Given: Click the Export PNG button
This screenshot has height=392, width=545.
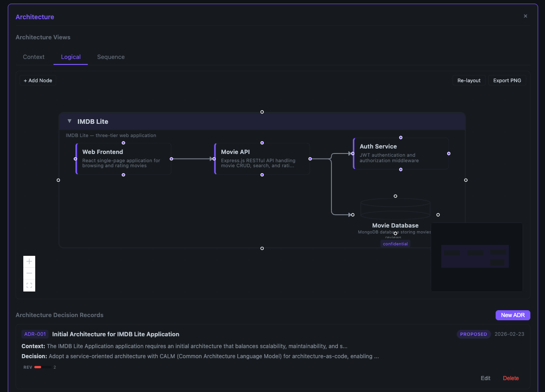Looking at the screenshot, I should tap(507, 80).
